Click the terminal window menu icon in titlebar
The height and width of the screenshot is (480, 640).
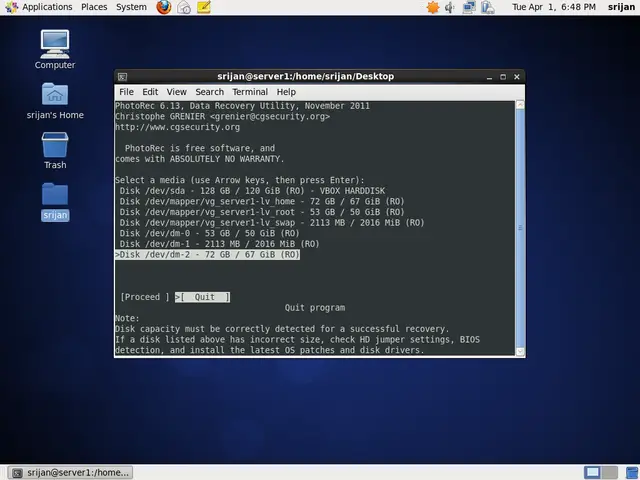[122, 77]
